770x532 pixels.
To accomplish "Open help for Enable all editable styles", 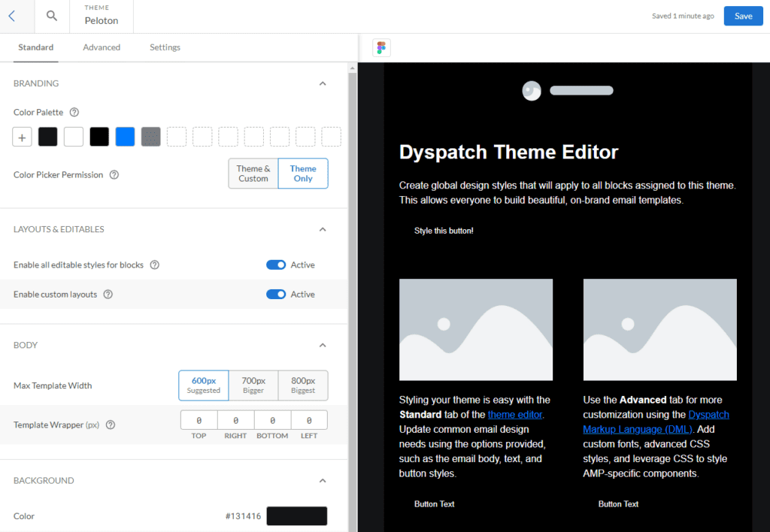I will 155,265.
